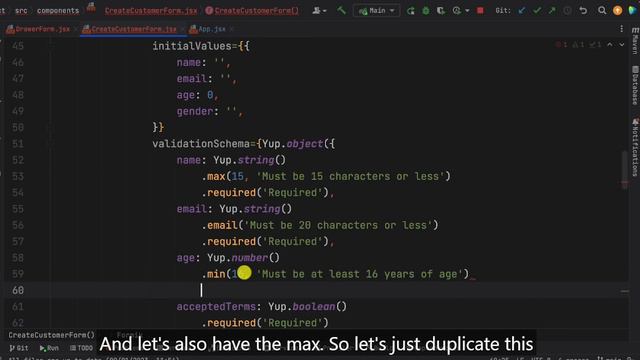Open the Run tool window button

pos(49,348)
